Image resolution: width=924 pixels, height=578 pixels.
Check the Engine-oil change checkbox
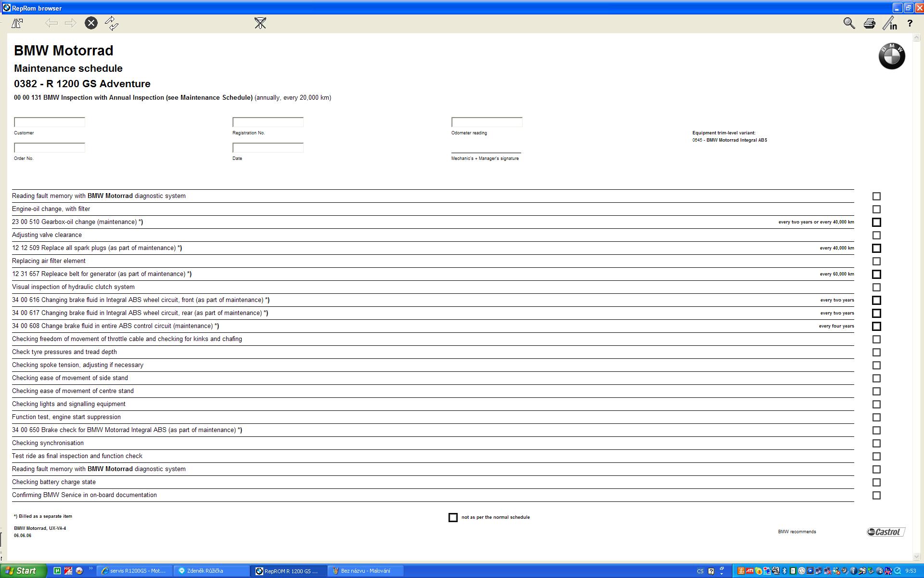click(876, 210)
